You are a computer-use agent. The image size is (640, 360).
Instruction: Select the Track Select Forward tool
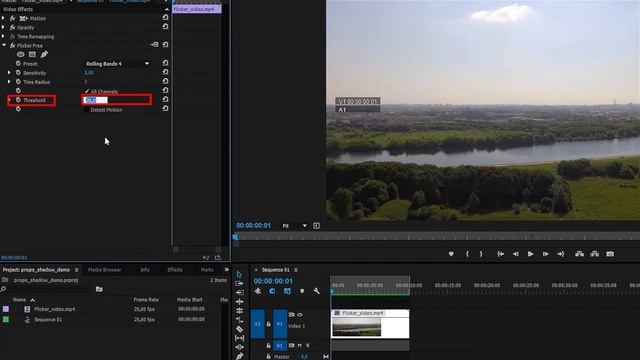[239, 283]
